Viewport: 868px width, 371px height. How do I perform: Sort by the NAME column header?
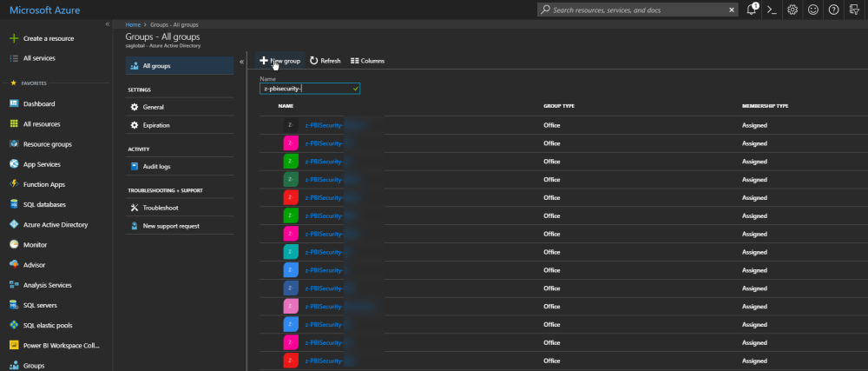pyautogui.click(x=286, y=106)
